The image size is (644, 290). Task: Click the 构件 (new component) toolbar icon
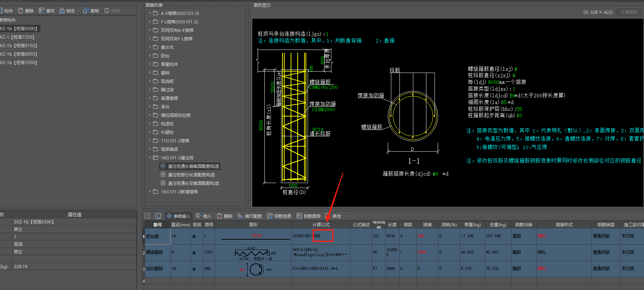click(1, 11)
